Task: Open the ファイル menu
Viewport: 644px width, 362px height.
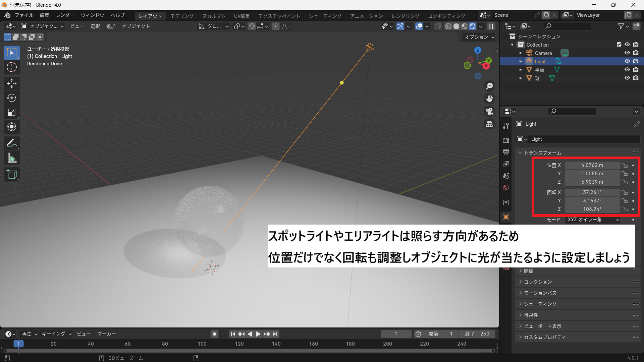Action: tap(24, 15)
